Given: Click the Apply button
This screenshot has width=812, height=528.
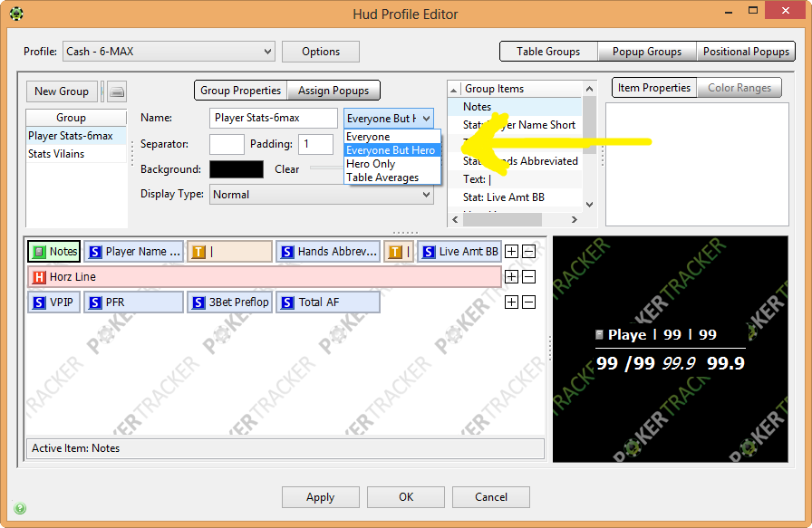Looking at the screenshot, I should (x=321, y=497).
